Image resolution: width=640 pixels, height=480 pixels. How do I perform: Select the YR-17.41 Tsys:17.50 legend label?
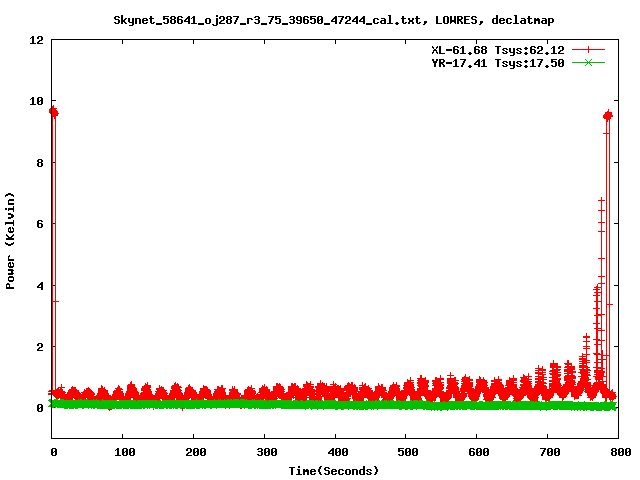pyautogui.click(x=498, y=63)
